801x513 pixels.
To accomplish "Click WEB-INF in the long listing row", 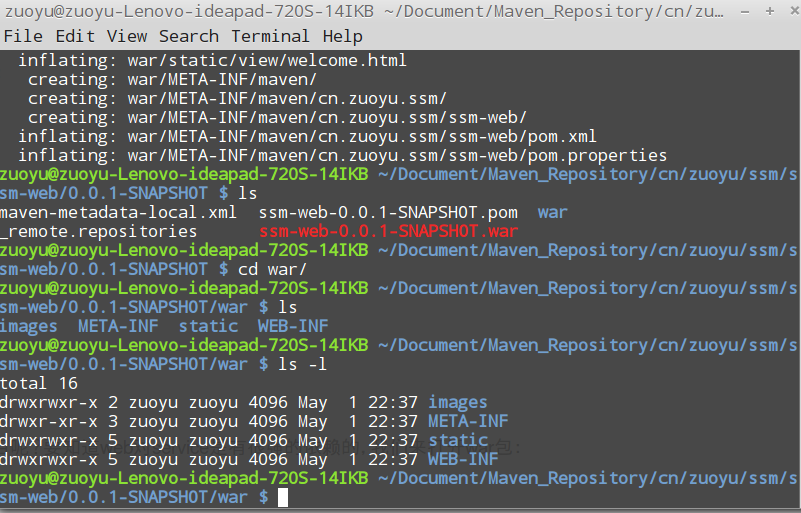I will click(x=462, y=459).
